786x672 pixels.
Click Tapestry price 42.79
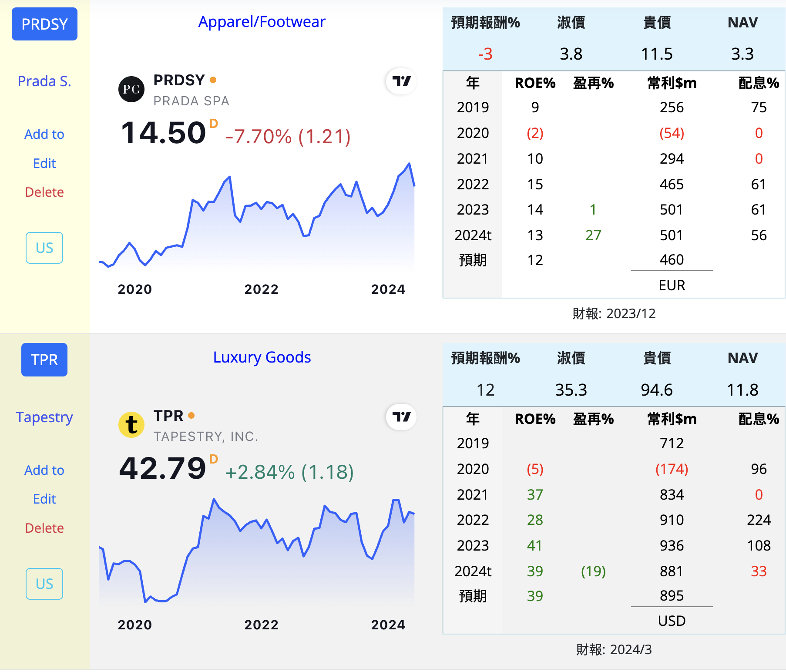(x=162, y=468)
